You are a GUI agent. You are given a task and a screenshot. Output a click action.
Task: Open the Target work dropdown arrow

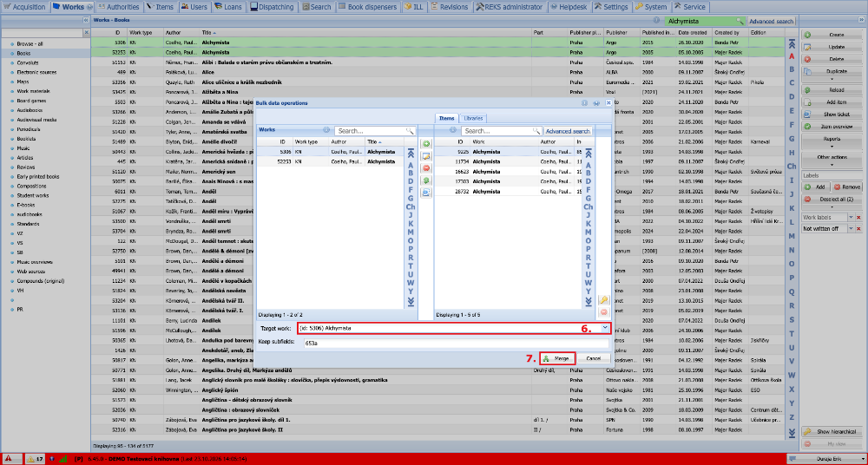tap(605, 328)
